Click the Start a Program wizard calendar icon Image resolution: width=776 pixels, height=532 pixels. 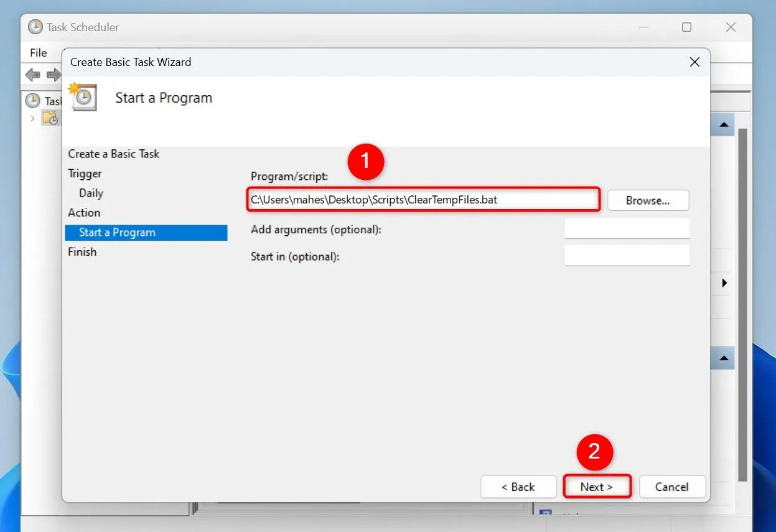click(83, 97)
